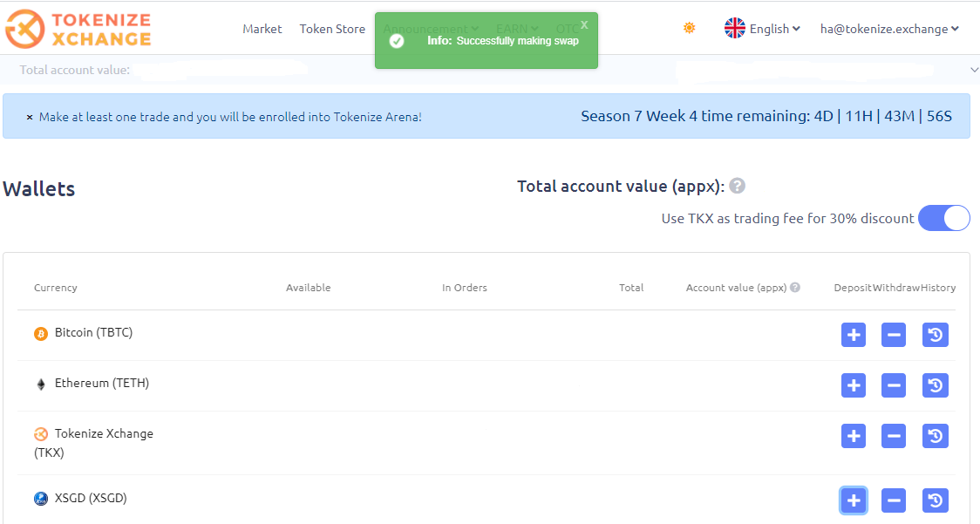The image size is (980, 524).
Task: Click the Available column header
Action: [x=308, y=288]
